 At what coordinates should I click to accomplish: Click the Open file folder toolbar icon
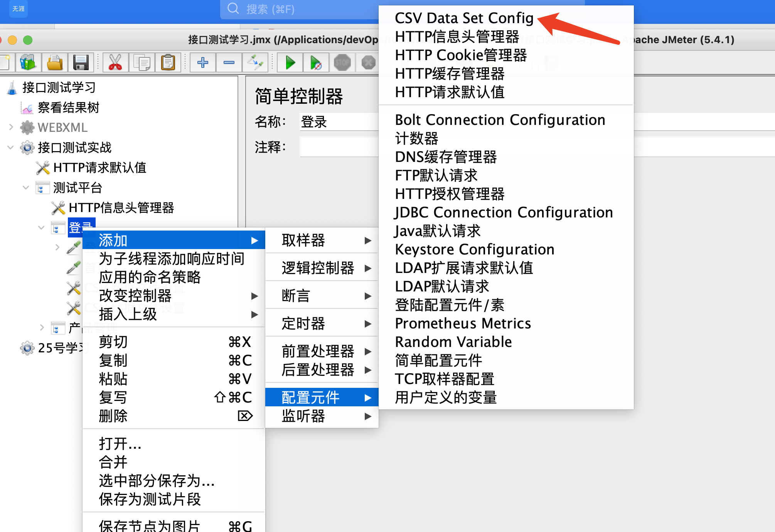[55, 62]
